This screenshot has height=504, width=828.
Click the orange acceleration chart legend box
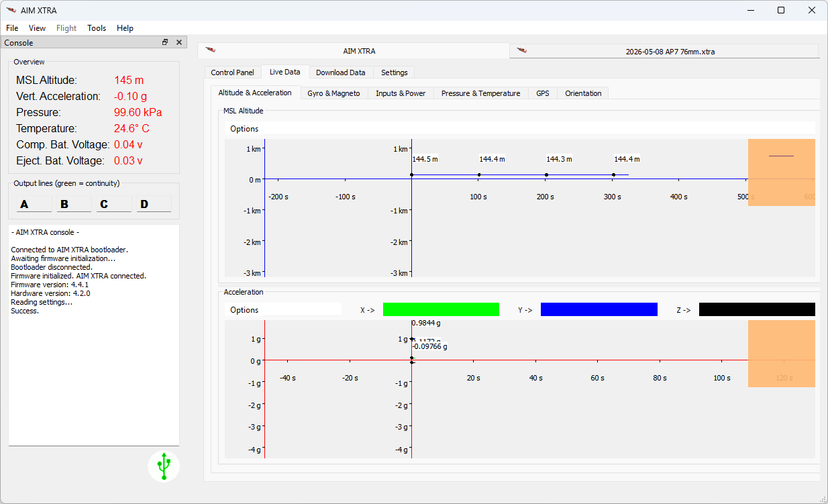point(782,354)
